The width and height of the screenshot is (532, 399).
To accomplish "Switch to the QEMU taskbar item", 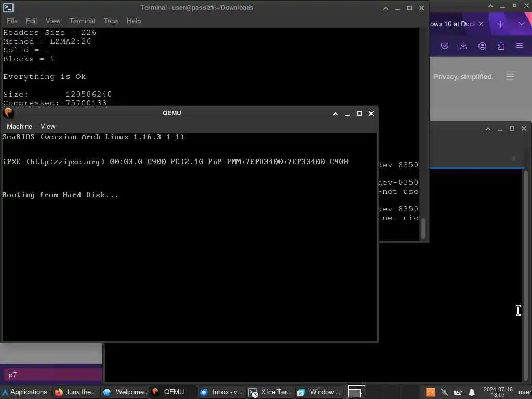I will coord(174,392).
